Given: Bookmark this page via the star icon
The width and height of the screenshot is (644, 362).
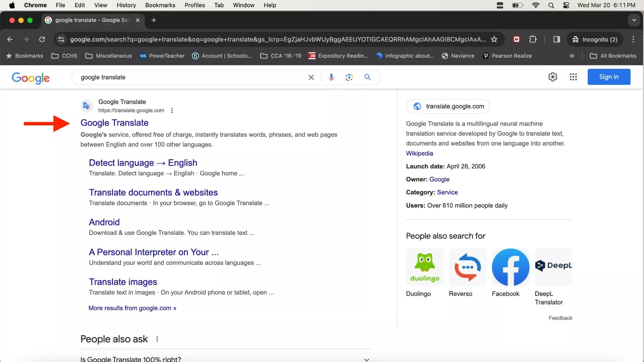Looking at the screenshot, I should (494, 39).
